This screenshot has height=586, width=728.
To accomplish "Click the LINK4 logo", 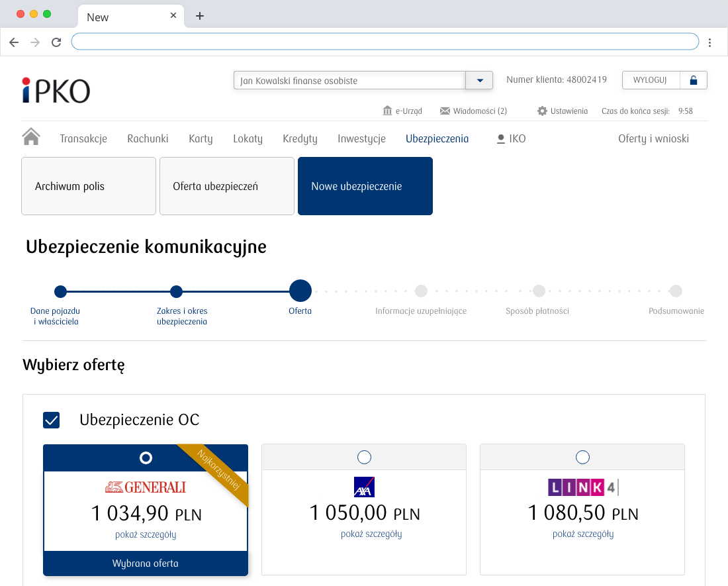I will pos(583,487).
